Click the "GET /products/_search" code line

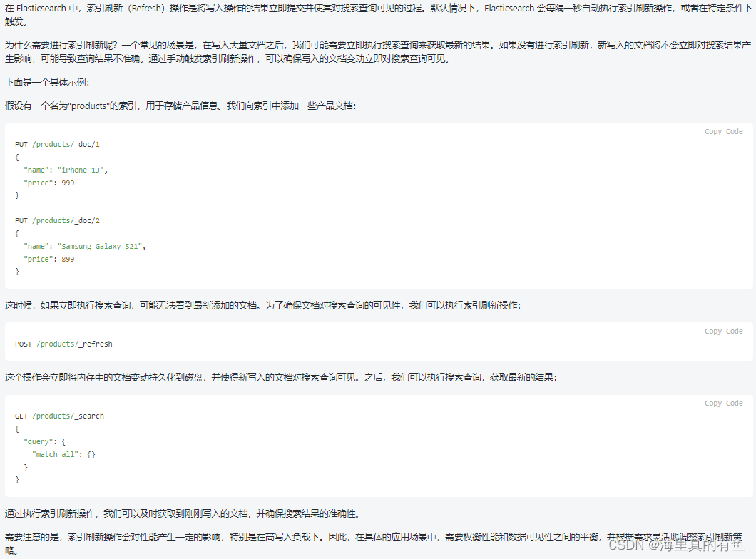[x=59, y=416]
